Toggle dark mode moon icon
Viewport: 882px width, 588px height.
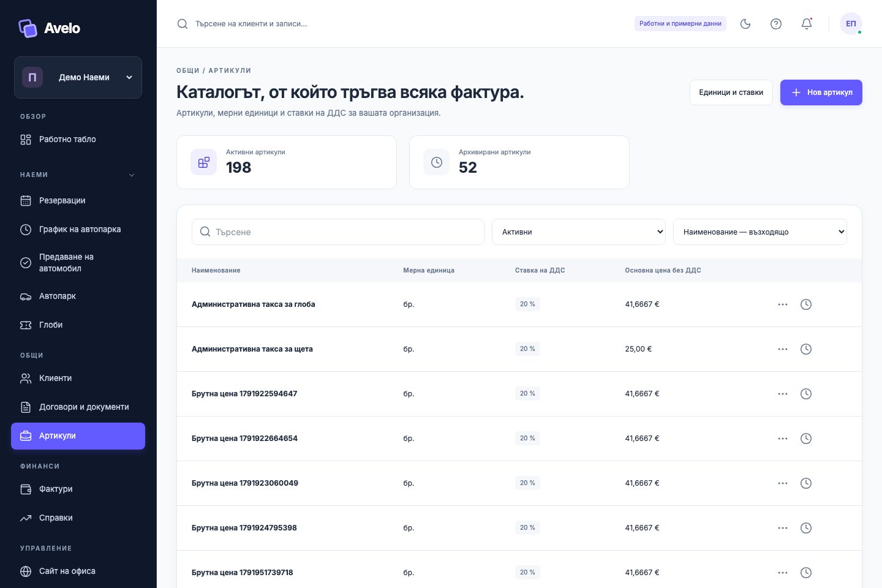click(x=745, y=24)
